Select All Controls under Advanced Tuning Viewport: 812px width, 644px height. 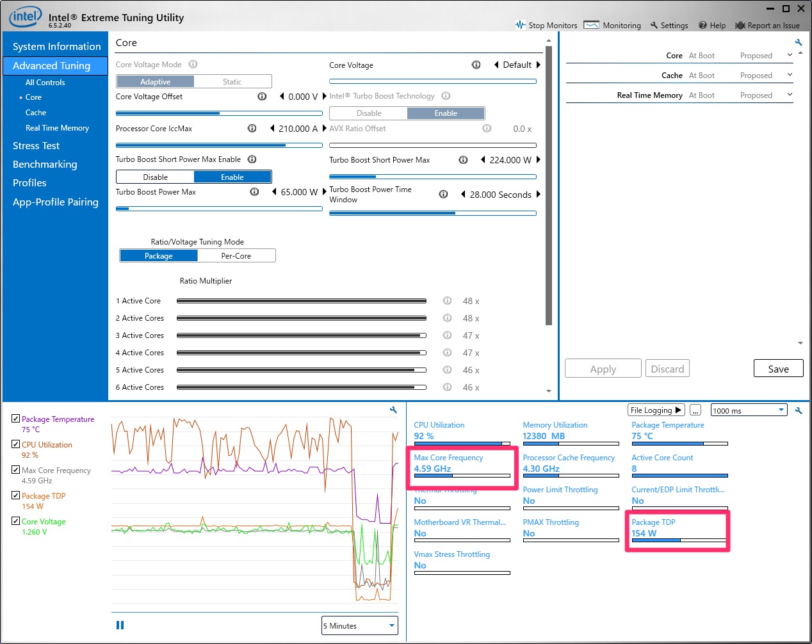[x=45, y=83]
